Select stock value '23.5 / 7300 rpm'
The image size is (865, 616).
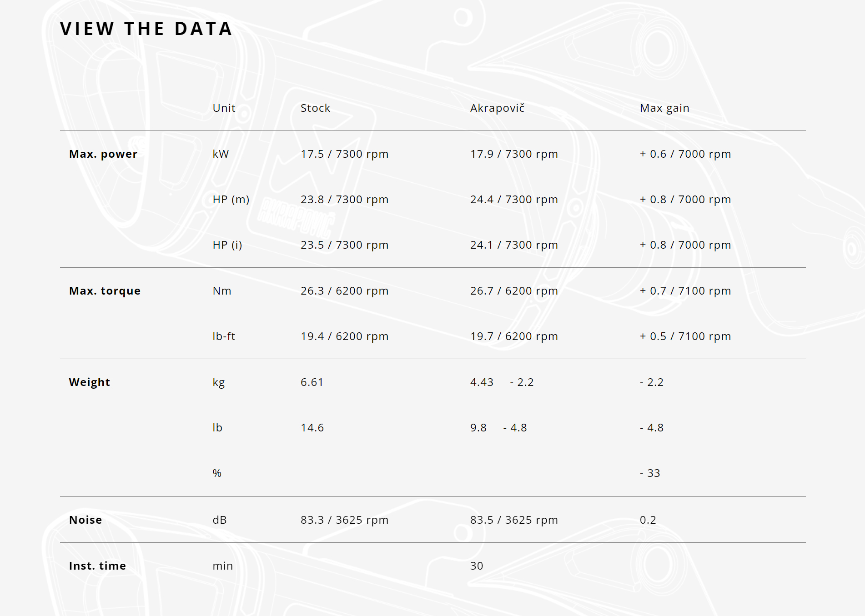click(344, 245)
